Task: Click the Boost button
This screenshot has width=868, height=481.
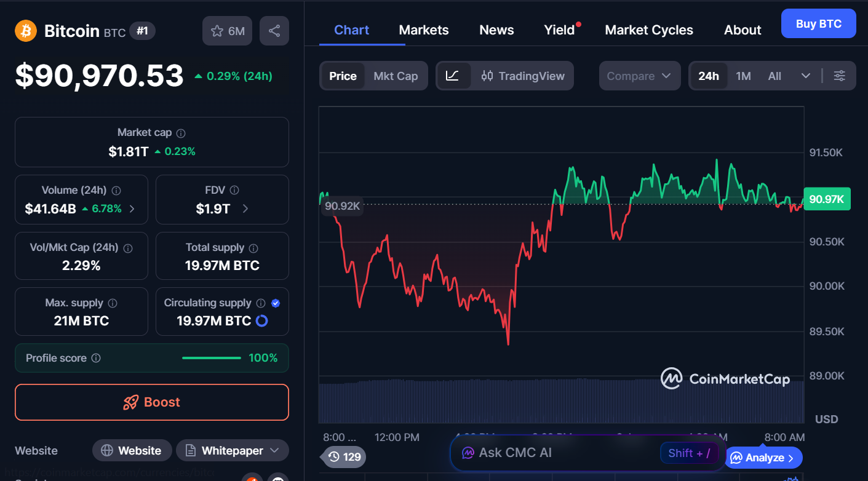Action: 151,402
